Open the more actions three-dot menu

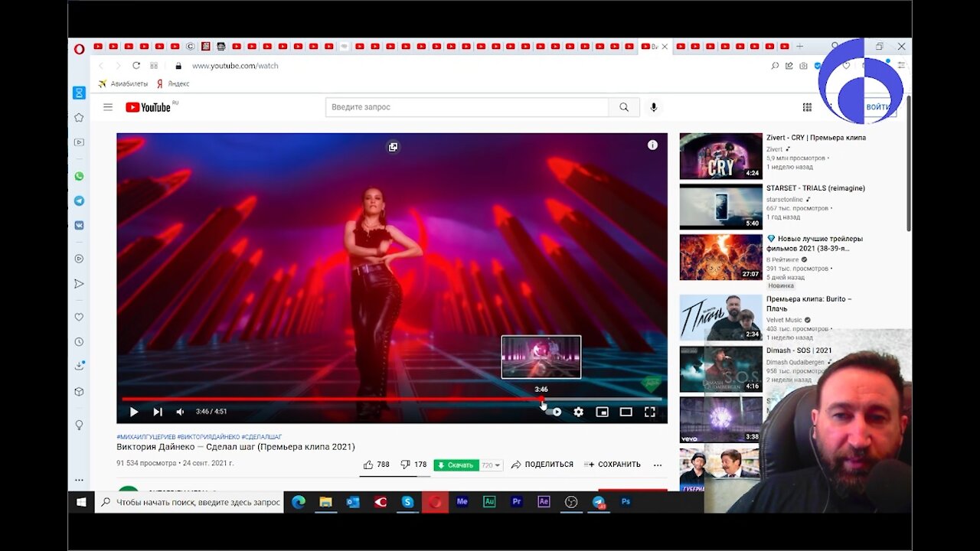(x=658, y=465)
